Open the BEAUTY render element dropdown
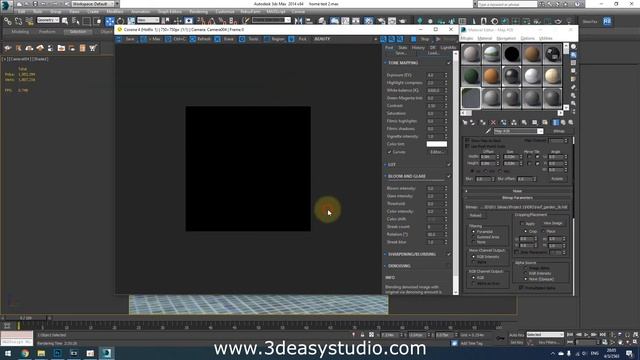640x360 pixels. click(345, 39)
